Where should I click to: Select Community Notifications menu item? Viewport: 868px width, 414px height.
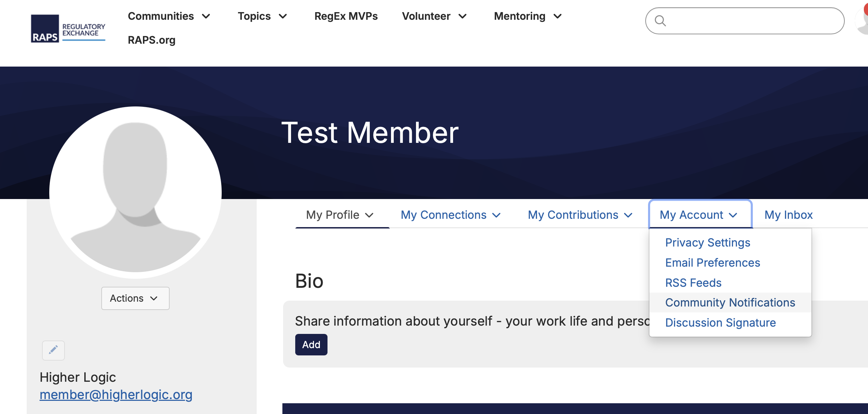point(730,303)
